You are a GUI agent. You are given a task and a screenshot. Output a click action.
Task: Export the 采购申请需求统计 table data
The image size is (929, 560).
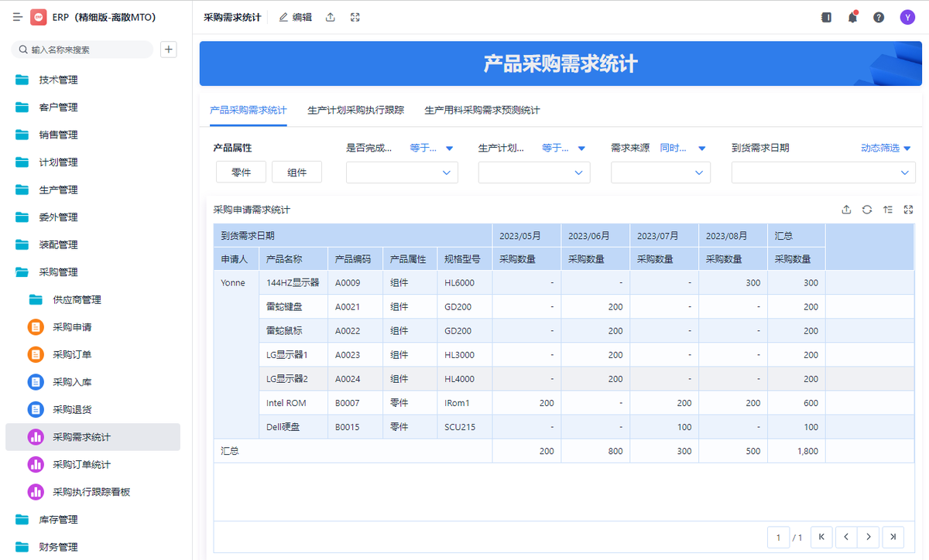(846, 210)
